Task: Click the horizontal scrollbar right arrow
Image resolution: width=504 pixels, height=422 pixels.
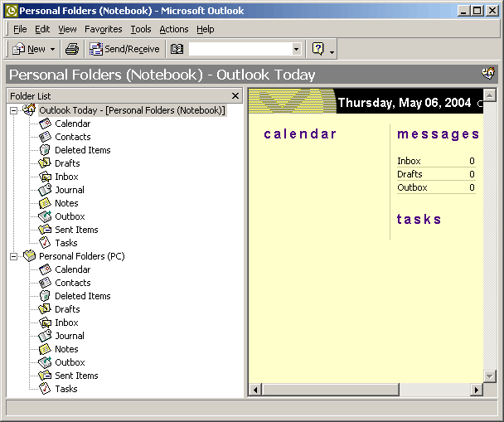Action: click(477, 390)
